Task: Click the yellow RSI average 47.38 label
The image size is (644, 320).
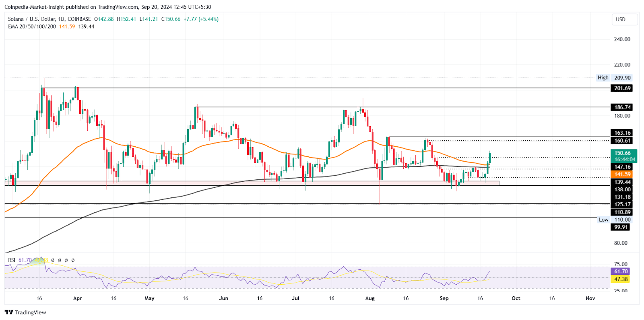Action: pos(621,279)
